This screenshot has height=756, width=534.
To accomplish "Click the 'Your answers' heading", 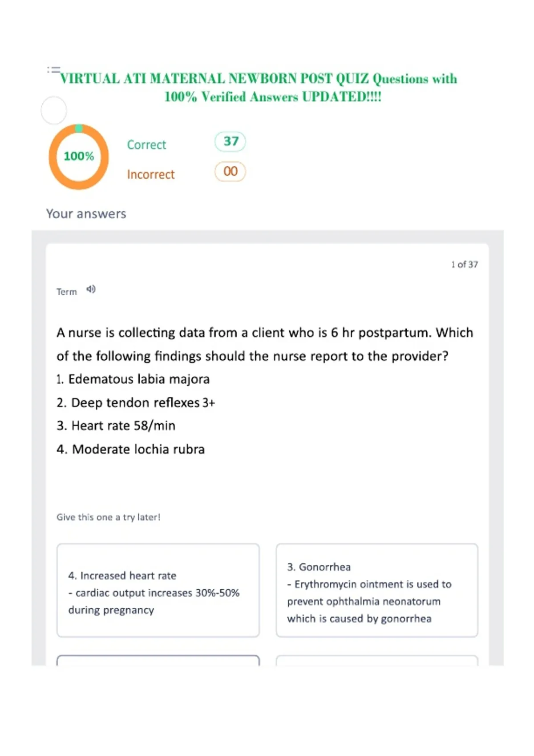I will pos(86,214).
